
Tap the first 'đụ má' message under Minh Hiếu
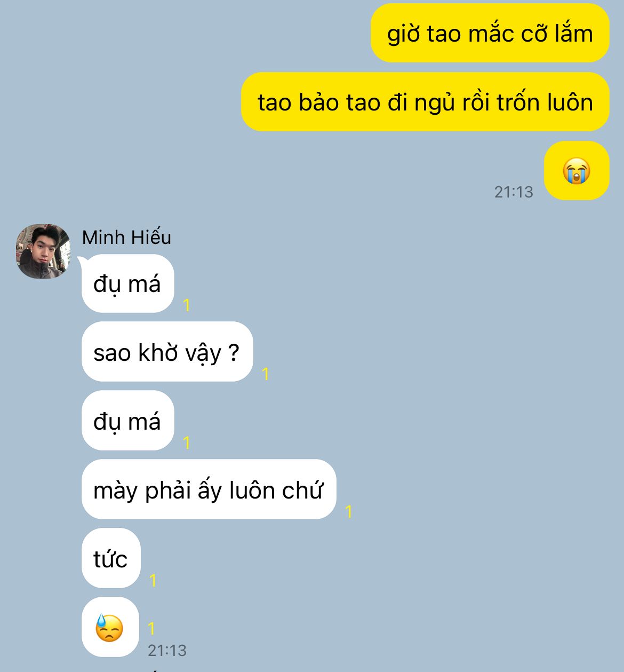pyautogui.click(x=127, y=283)
